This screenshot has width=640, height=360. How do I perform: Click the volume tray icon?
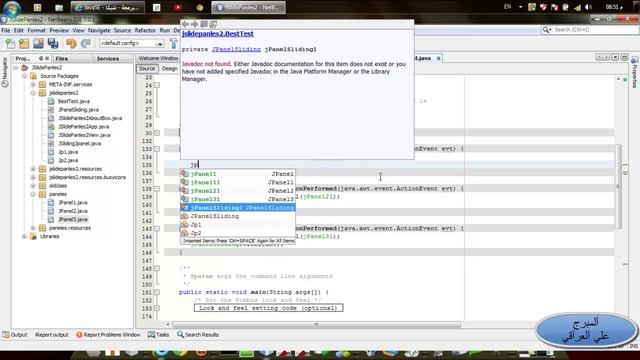click(x=588, y=7)
